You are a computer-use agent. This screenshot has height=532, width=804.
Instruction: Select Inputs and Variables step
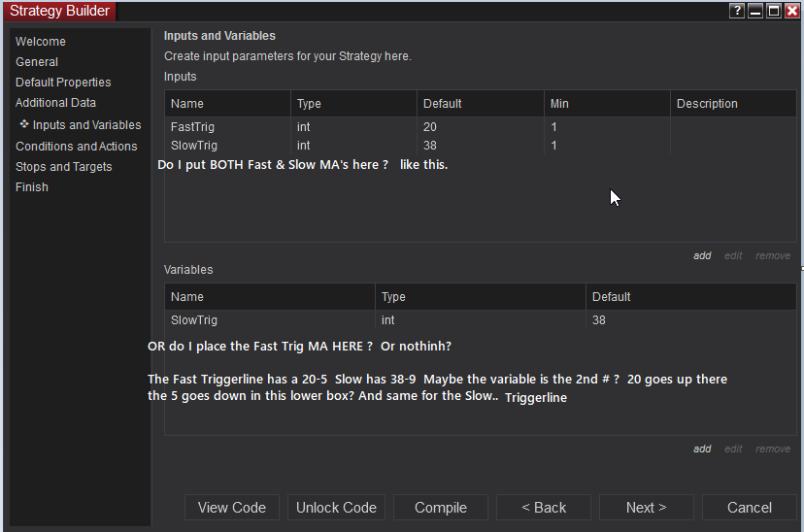86,125
